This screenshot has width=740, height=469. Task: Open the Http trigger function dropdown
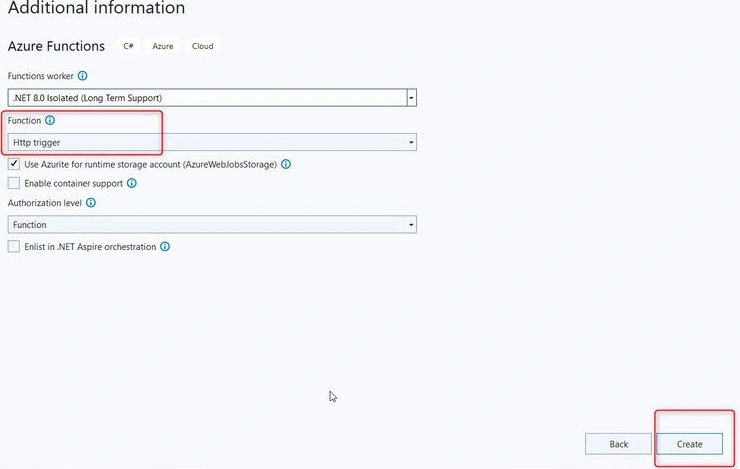pos(212,142)
